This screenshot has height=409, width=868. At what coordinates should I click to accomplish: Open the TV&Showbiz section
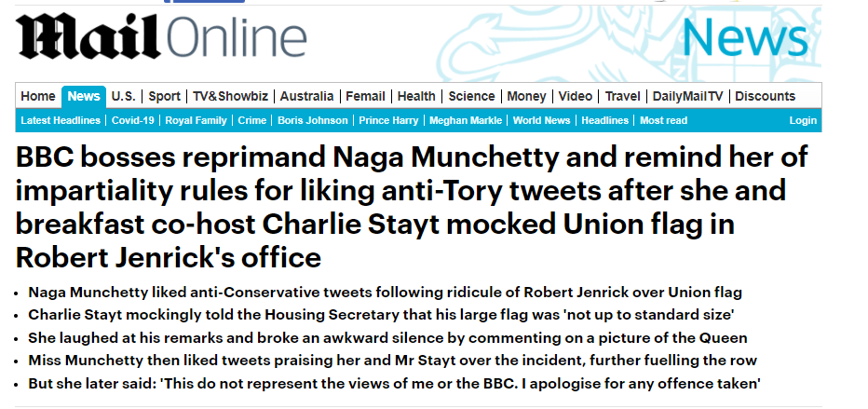point(230,96)
